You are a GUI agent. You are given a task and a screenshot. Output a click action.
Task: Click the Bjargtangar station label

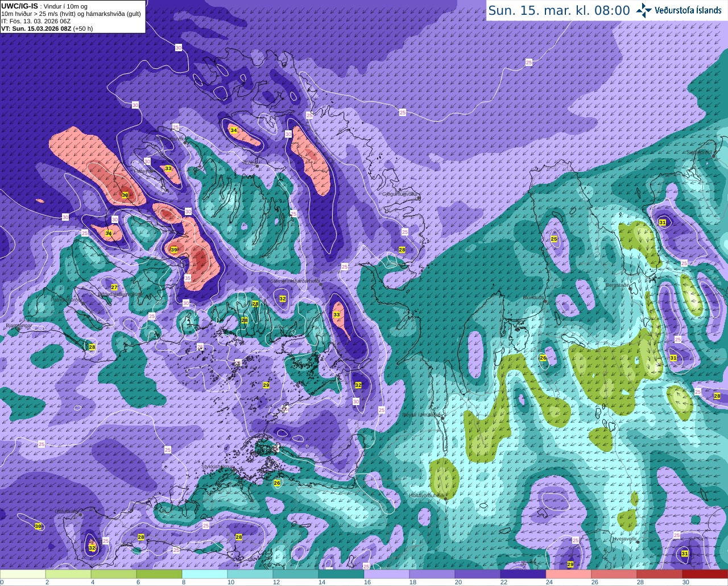(18, 325)
